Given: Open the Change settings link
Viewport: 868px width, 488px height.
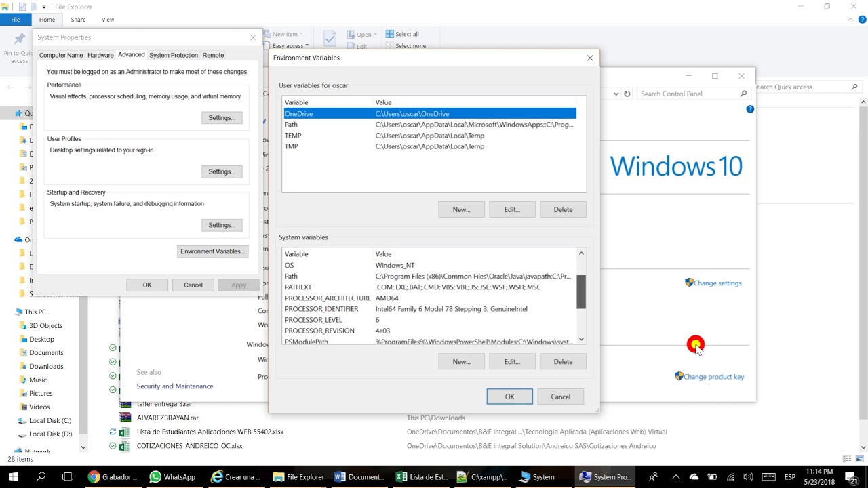Looking at the screenshot, I should click(x=717, y=283).
